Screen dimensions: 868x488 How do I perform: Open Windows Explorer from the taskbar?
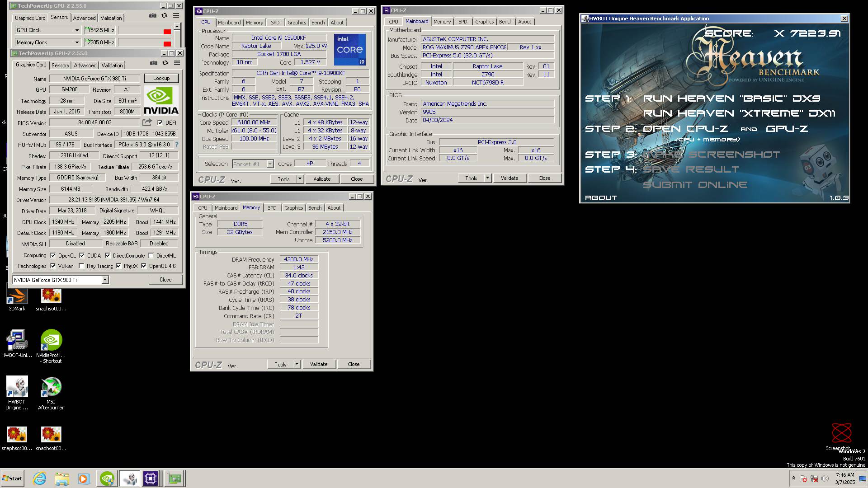62,479
